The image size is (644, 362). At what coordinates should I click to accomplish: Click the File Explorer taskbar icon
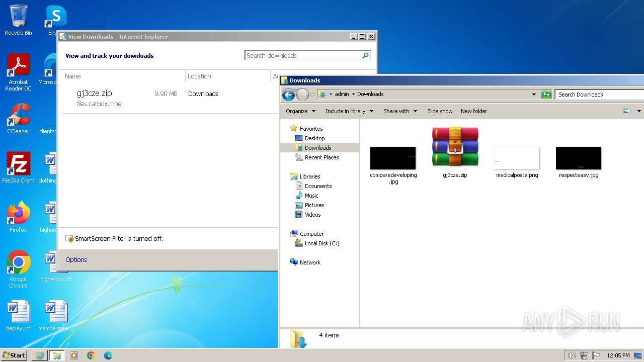[x=56, y=355]
